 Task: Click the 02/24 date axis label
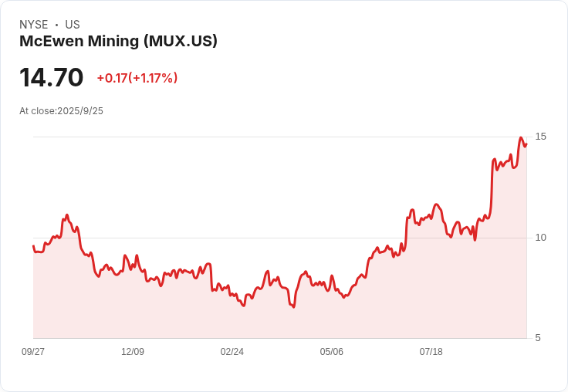tap(232, 352)
